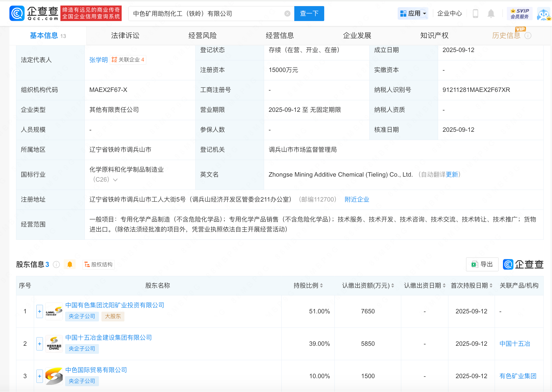Open notifications bell in header

pos(491,14)
